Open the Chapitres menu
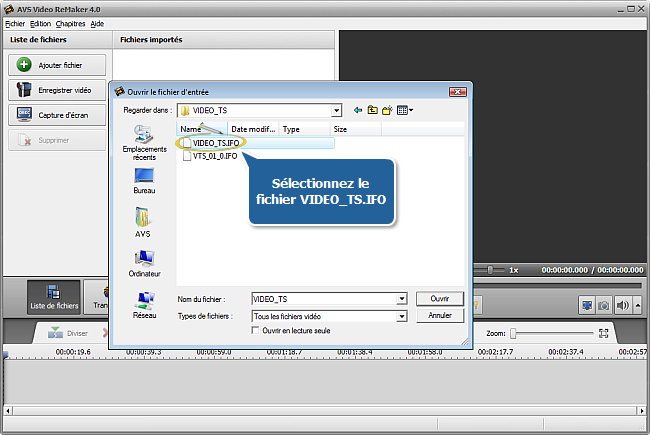The height and width of the screenshot is (435, 650). pyautogui.click(x=70, y=23)
